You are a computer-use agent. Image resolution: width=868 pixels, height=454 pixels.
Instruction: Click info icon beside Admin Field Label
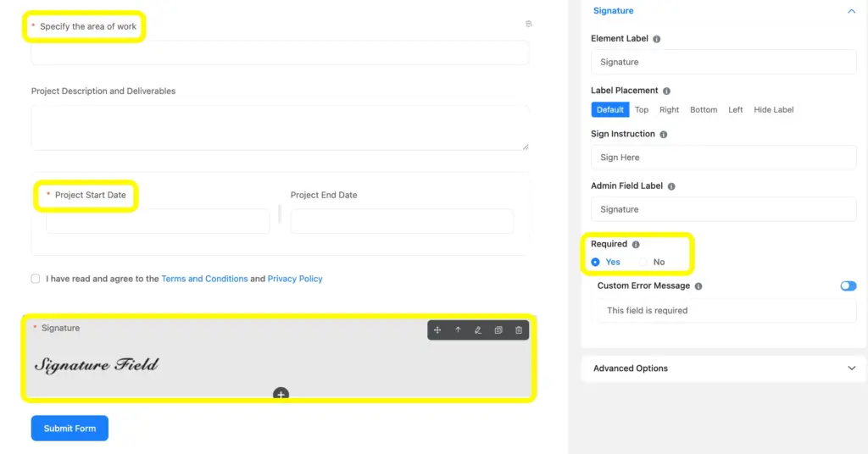tap(671, 186)
